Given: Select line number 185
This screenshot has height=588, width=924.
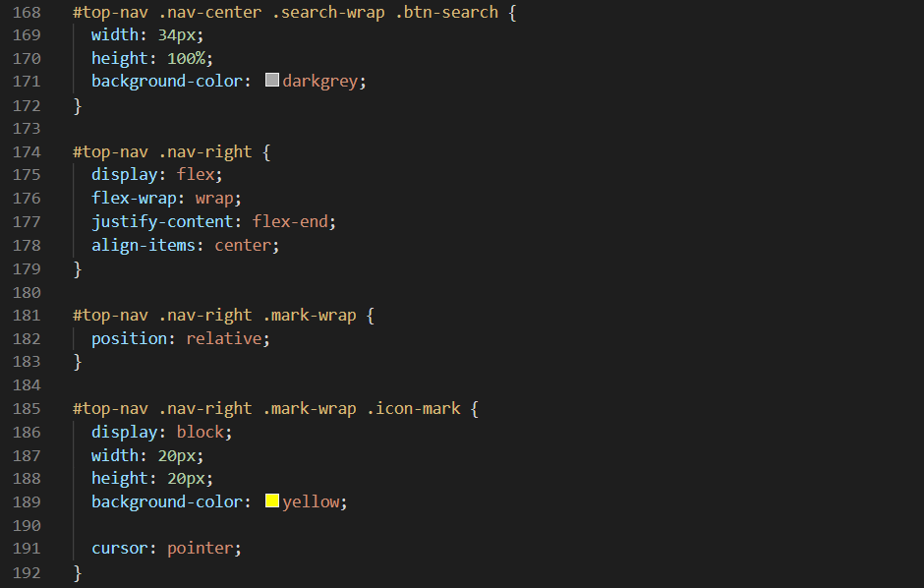Looking at the screenshot, I should click(x=28, y=408).
